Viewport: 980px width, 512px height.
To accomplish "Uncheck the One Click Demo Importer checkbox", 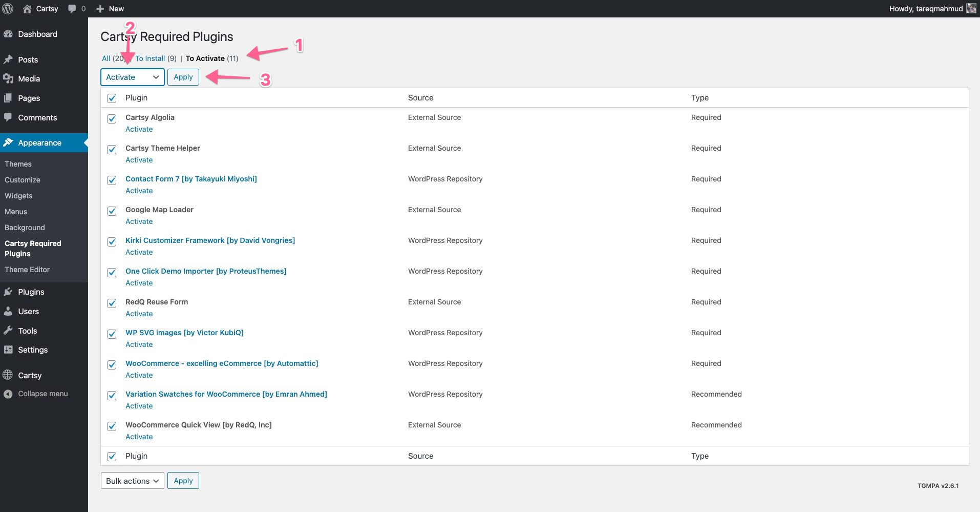I will coord(112,272).
